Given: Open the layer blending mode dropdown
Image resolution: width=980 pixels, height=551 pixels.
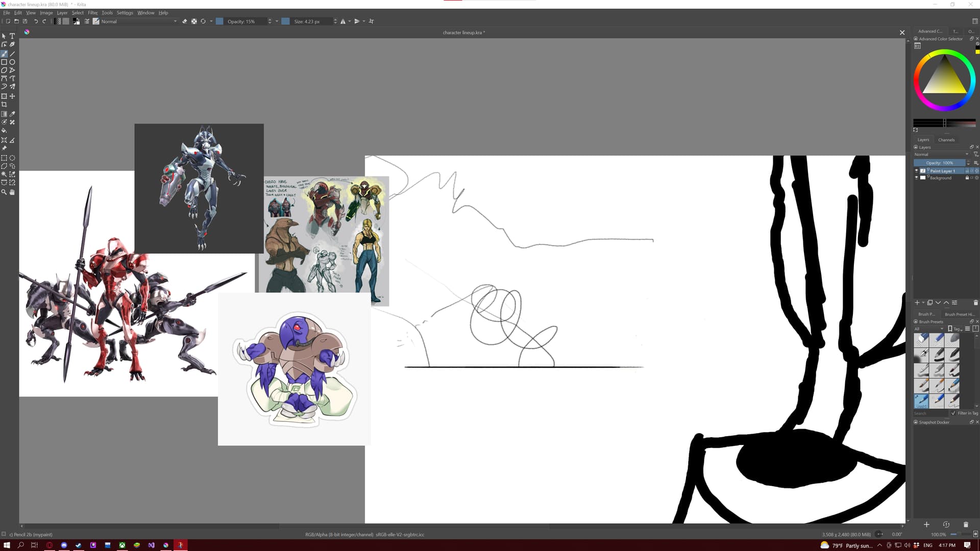Looking at the screenshot, I should click(941, 155).
